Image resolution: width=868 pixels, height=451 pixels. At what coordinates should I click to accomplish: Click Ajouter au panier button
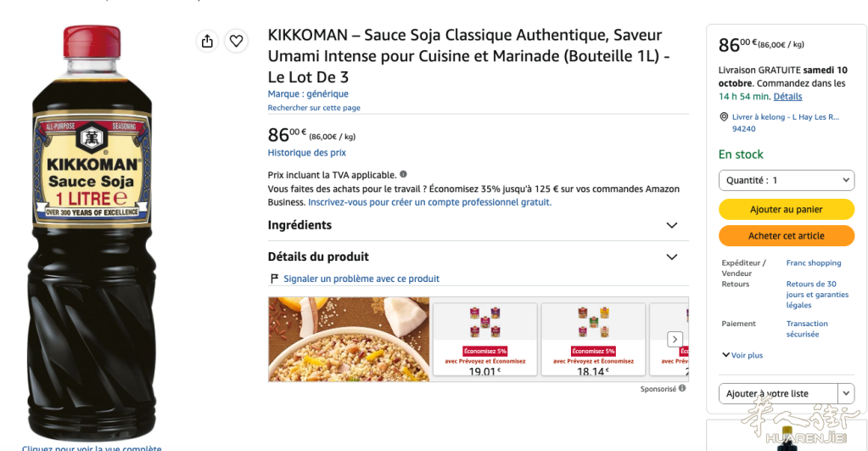point(787,210)
